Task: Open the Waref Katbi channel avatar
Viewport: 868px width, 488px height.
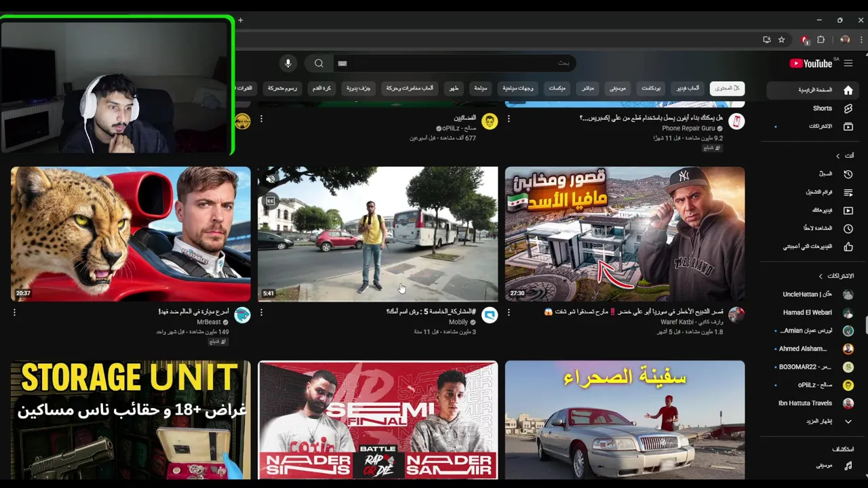Action: 736,315
